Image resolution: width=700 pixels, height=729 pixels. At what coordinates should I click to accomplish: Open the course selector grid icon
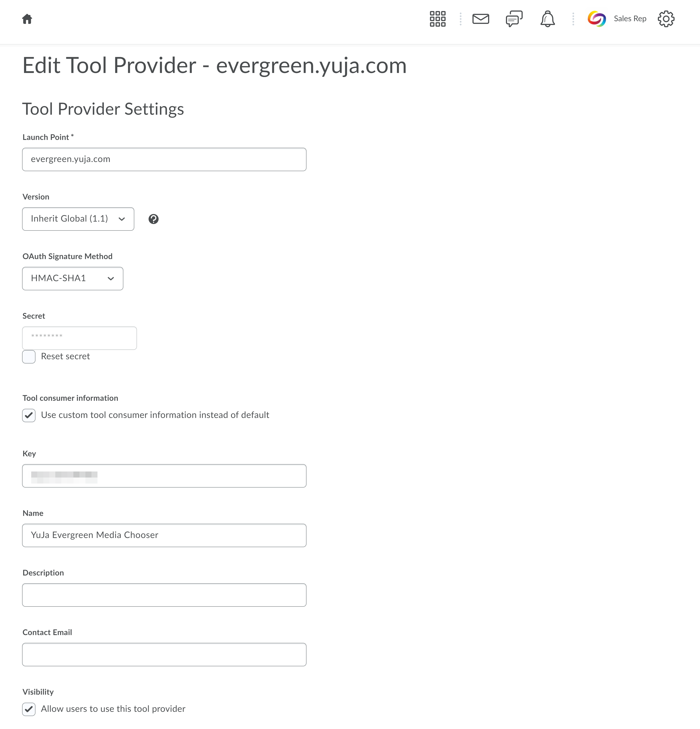pyautogui.click(x=437, y=19)
